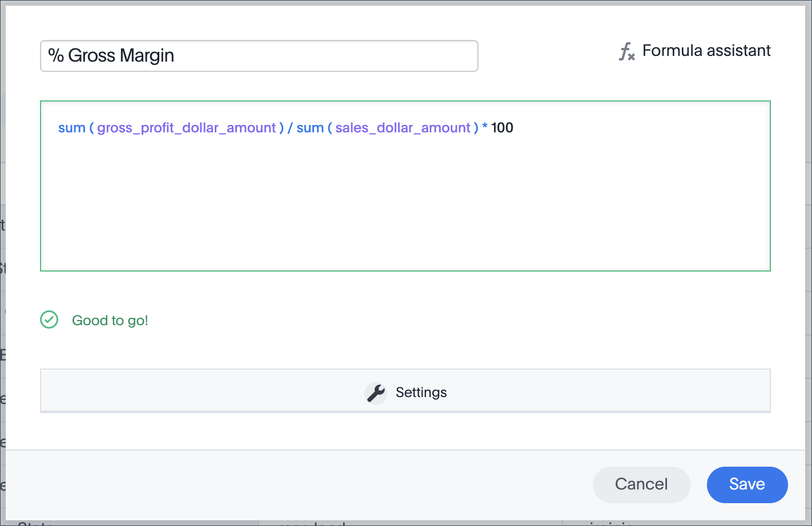The height and width of the screenshot is (526, 812).
Task: Save the % Gross Margin formula
Action: click(x=747, y=484)
